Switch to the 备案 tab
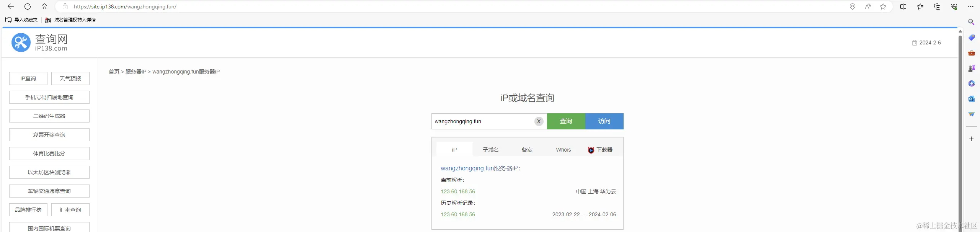This screenshot has height=232, width=980. pos(527,150)
